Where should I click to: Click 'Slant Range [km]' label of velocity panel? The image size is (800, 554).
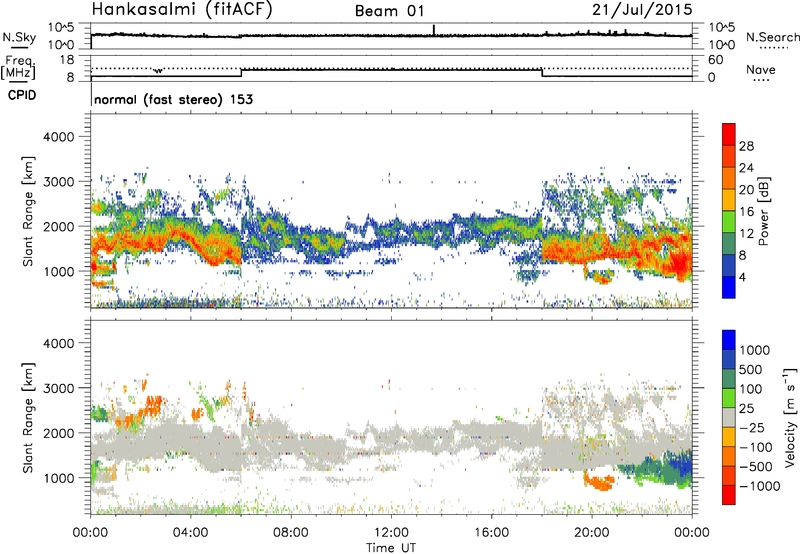pos(28,418)
